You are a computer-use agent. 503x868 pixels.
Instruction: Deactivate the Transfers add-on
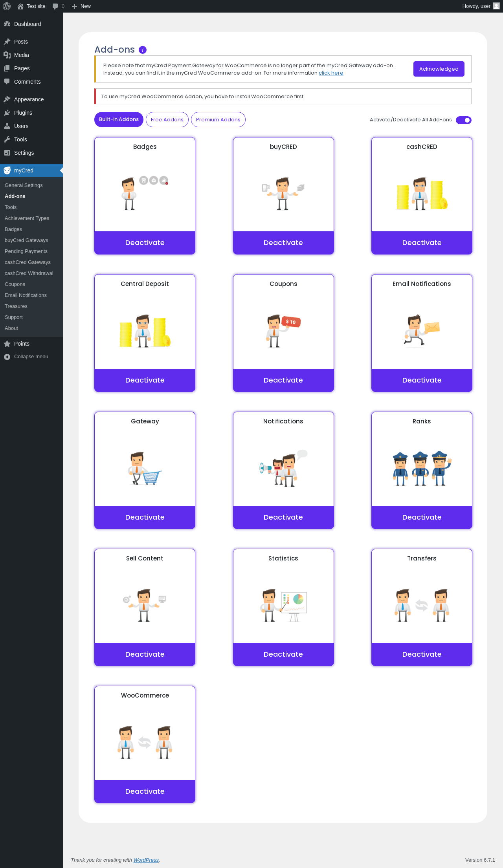point(422,654)
